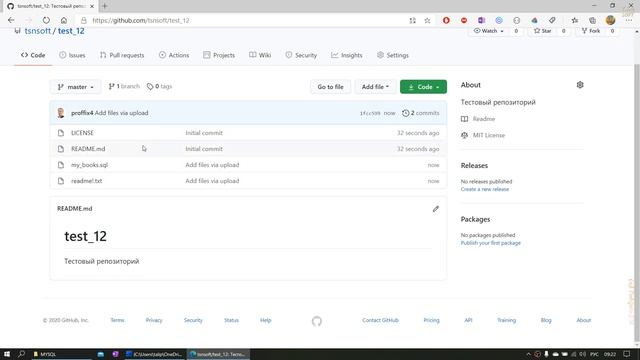Image resolution: width=640 pixels, height=360 pixels.
Task: Click the GitHub logo in the footer
Action: [x=317, y=321]
